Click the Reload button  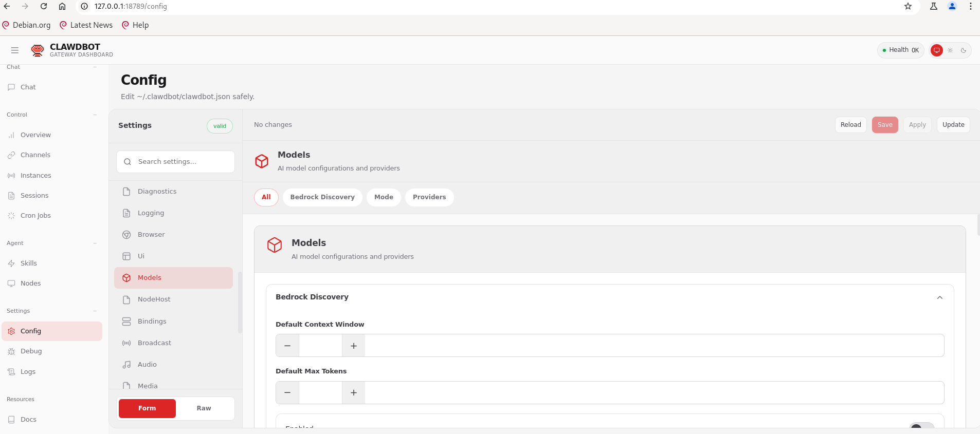(850, 125)
